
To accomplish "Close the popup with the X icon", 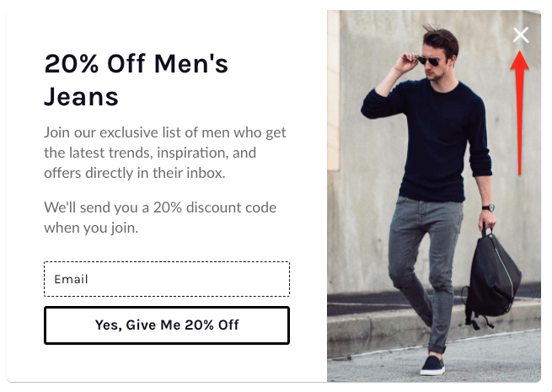I will [521, 35].
